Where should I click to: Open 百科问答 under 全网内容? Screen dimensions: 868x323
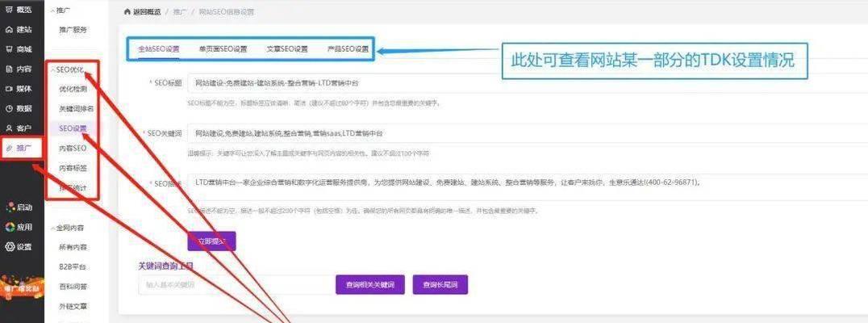pyautogui.click(x=73, y=287)
